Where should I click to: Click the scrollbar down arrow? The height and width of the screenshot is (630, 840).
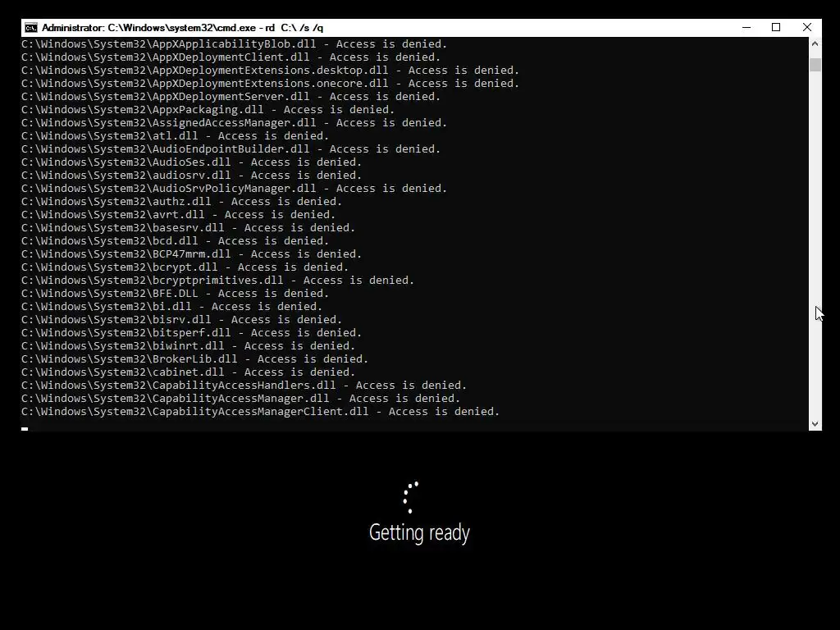point(815,424)
